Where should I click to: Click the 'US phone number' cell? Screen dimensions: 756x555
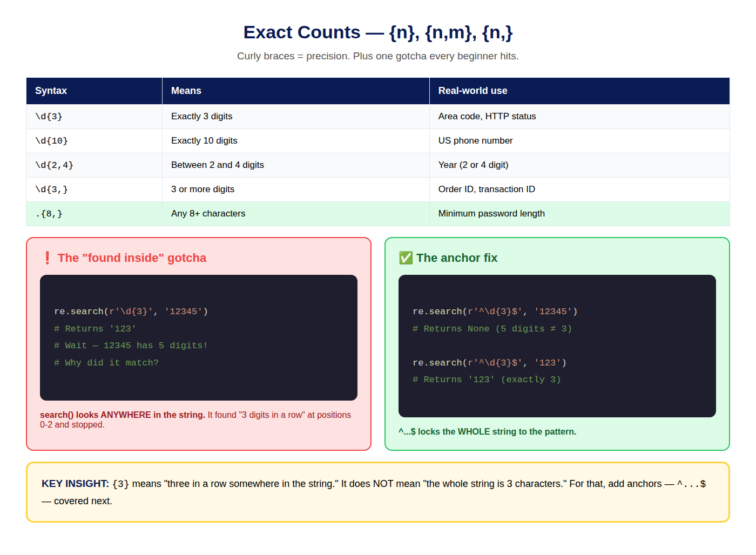click(579, 141)
